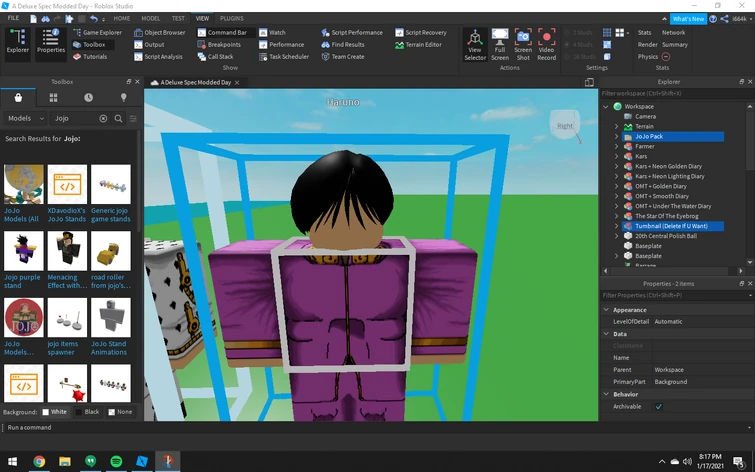Click the Explorer icon in the ribbon
Screen dimensions: 755x472
pos(17,40)
